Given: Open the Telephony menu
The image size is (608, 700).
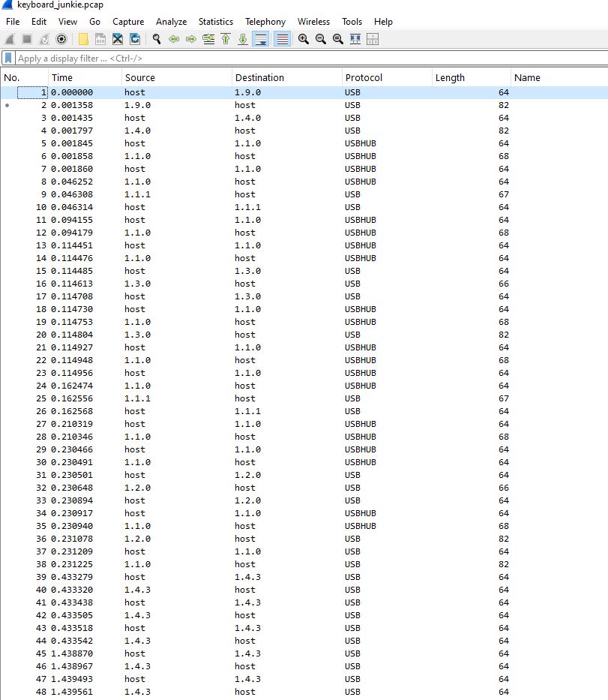Looking at the screenshot, I should [x=265, y=22].
